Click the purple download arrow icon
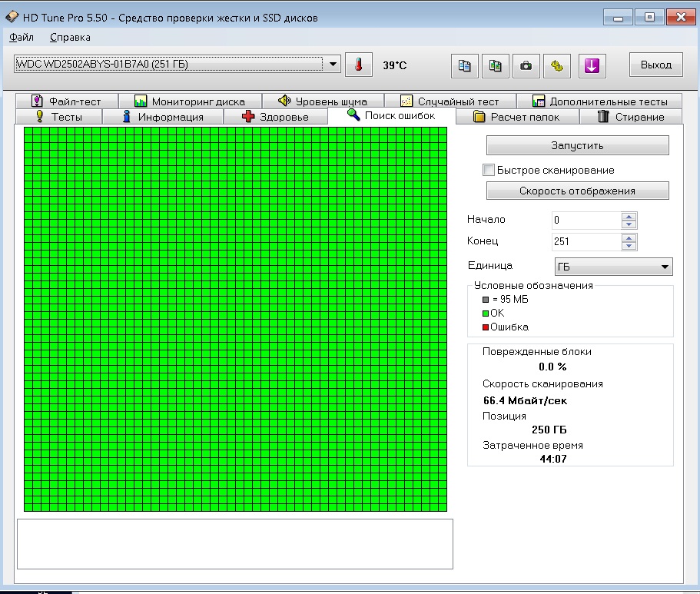This screenshot has width=700, height=594. [592, 65]
